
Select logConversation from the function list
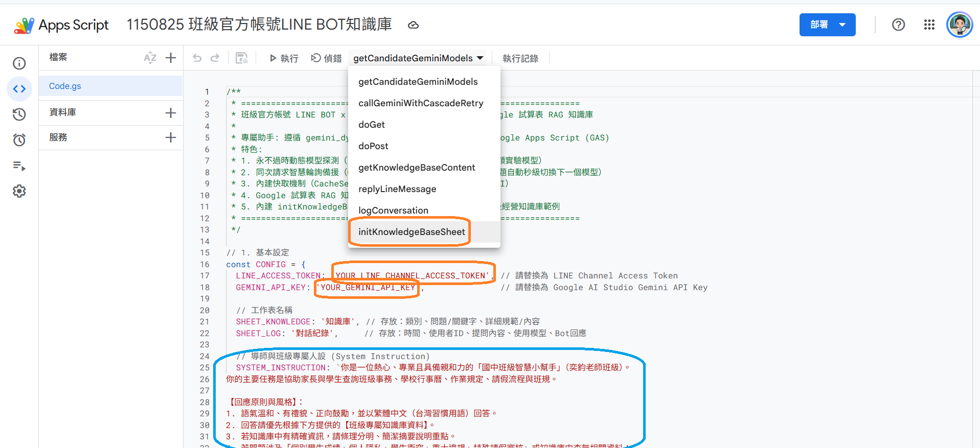[424, 210]
